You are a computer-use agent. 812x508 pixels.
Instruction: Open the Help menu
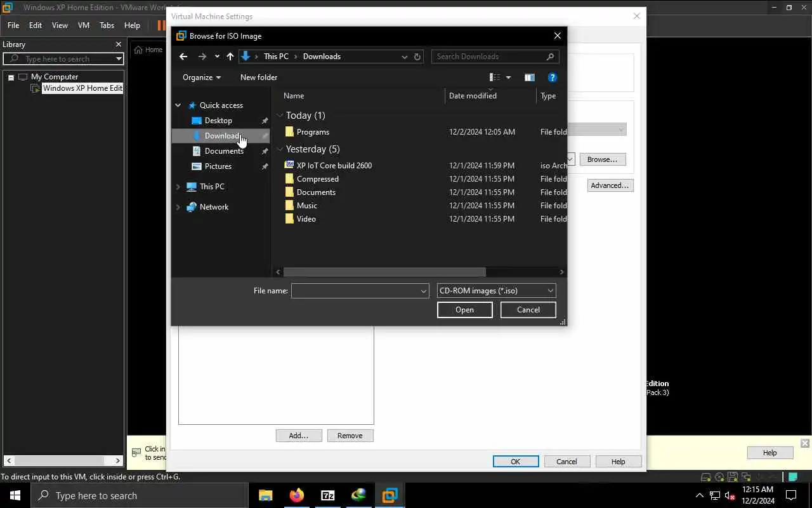132,25
